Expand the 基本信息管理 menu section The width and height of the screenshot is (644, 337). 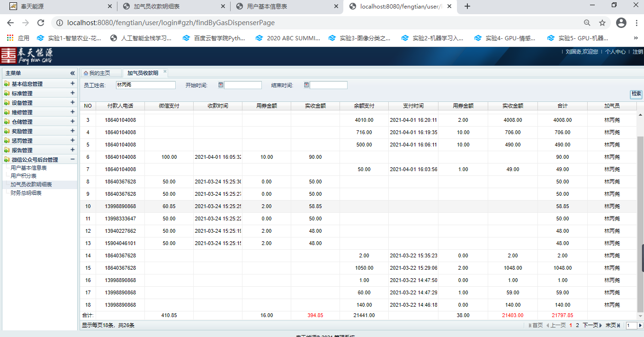click(72, 83)
